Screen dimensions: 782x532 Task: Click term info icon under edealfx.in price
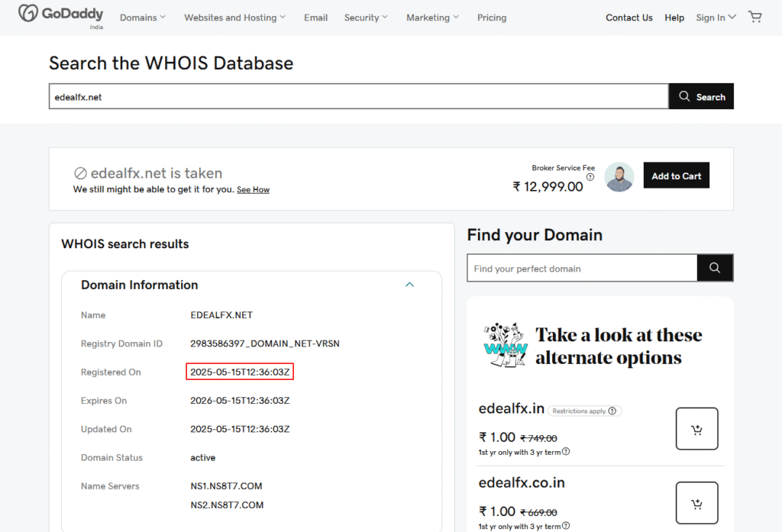pyautogui.click(x=566, y=452)
